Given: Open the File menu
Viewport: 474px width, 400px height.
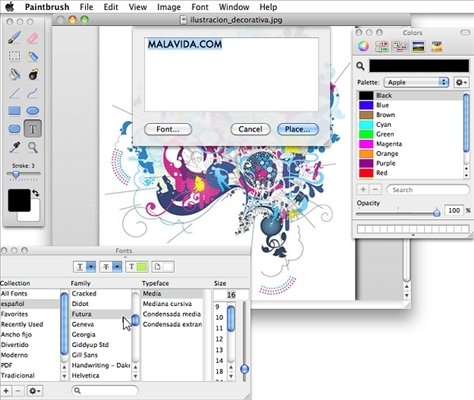Looking at the screenshot, I should click(86, 7).
